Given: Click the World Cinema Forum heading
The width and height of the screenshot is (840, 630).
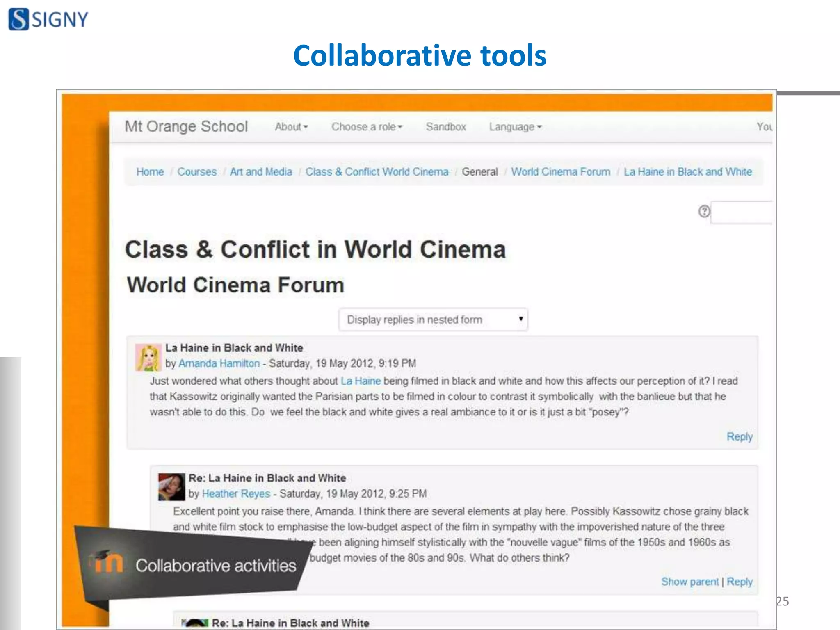Looking at the screenshot, I should tap(235, 285).
